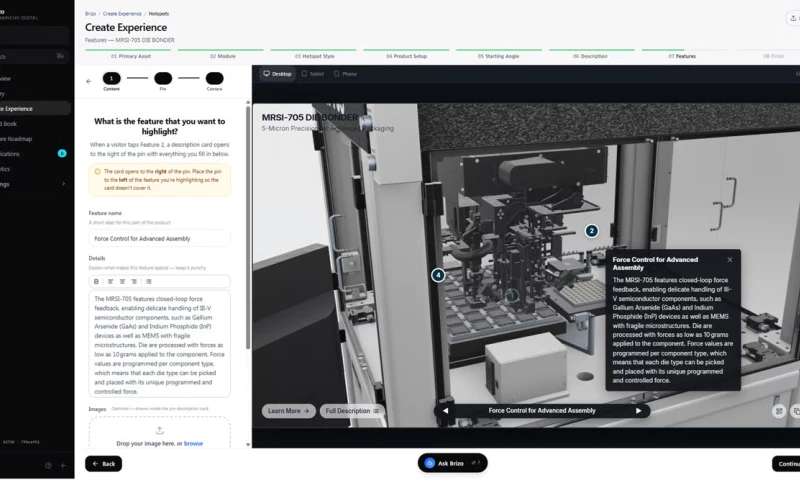Open step 07 Features
The image size is (800, 480).
coord(682,56)
